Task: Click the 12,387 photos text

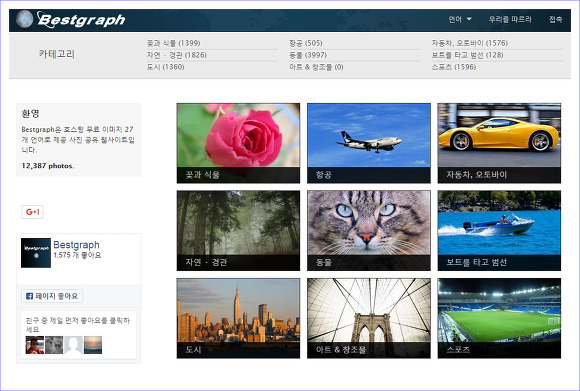Action: coord(48,166)
